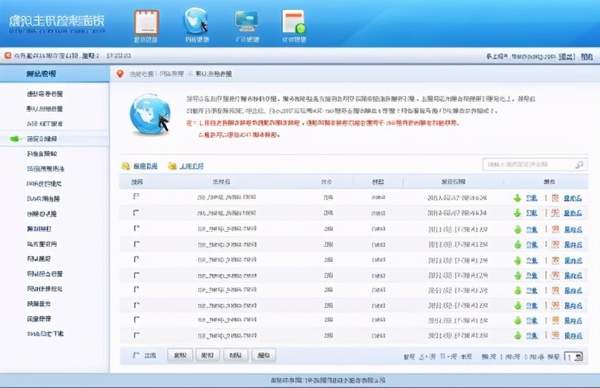Click orange restore icon in sixth table row
Image resolution: width=600 pixels, height=388 pixels.
(x=556, y=276)
